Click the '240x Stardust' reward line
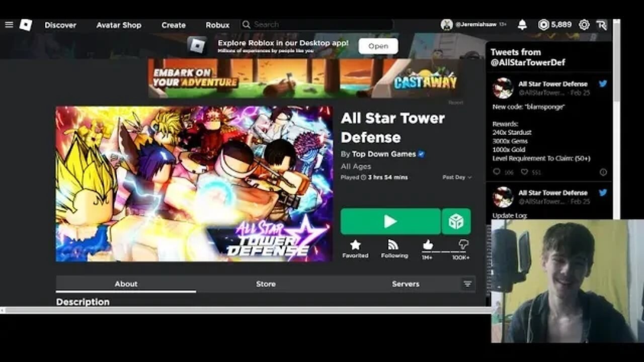The width and height of the screenshot is (644, 362). [512, 133]
